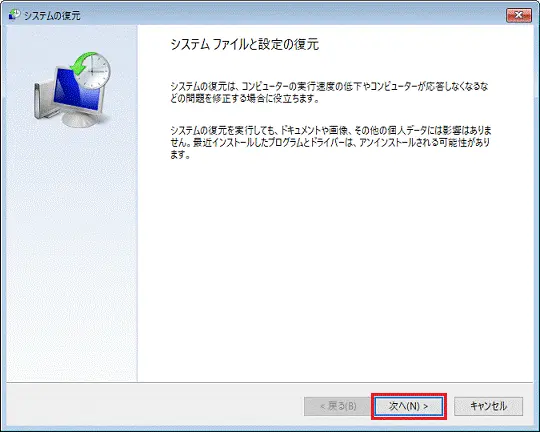The width and height of the screenshot is (540, 432).
Task: Click the greyed-out < 戻る(B) button
Action: coord(338,407)
